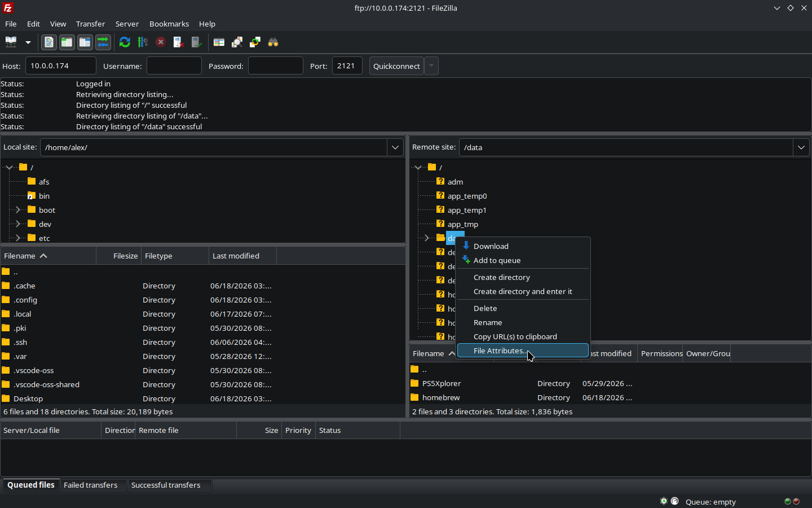Expand the remote data folder

pos(426,238)
